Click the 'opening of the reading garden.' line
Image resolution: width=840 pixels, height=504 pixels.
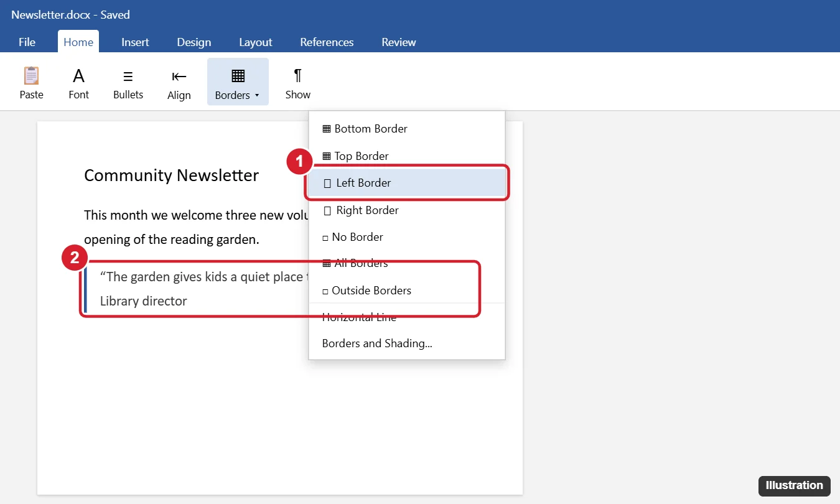coord(171,240)
